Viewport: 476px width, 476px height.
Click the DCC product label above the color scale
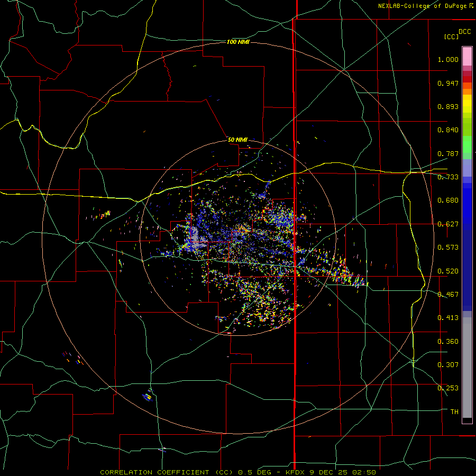[x=464, y=31]
